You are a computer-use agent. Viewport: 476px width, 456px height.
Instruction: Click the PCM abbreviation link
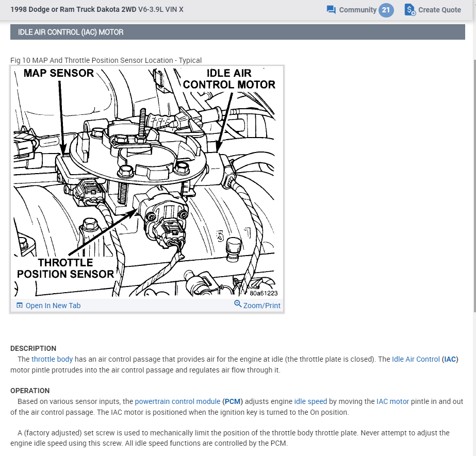point(233,401)
